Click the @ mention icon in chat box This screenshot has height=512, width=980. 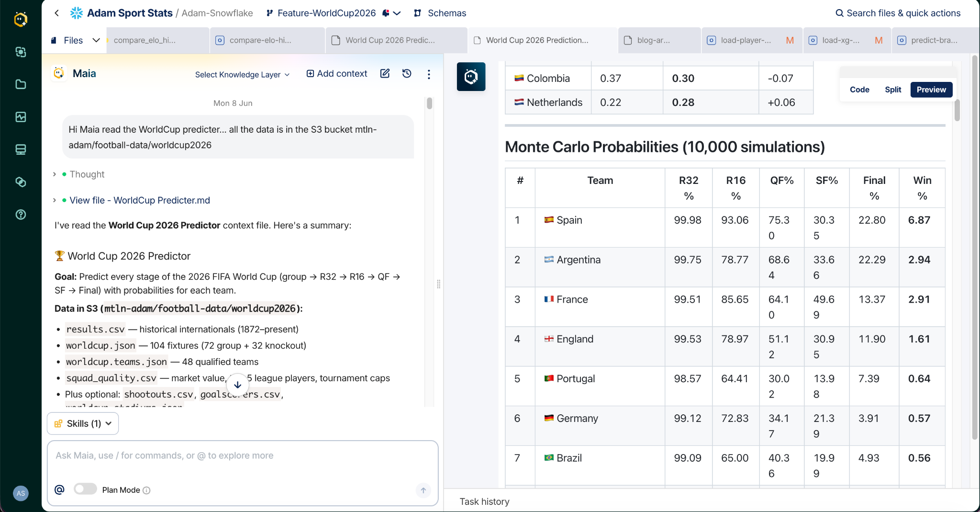coord(59,489)
